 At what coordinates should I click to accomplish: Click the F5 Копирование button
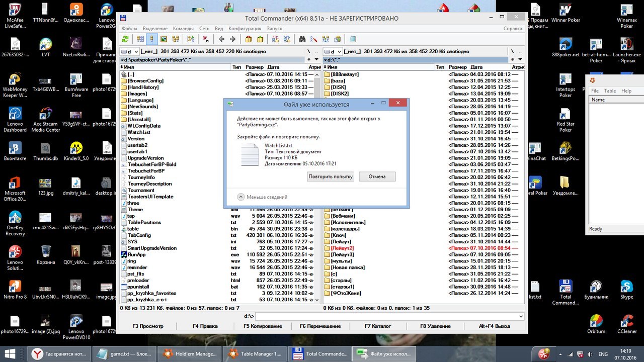pos(263,326)
